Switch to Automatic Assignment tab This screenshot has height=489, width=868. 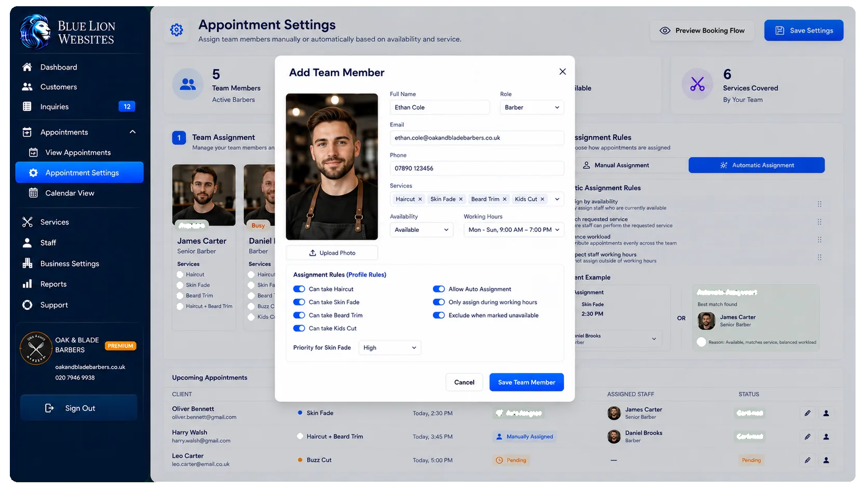756,165
